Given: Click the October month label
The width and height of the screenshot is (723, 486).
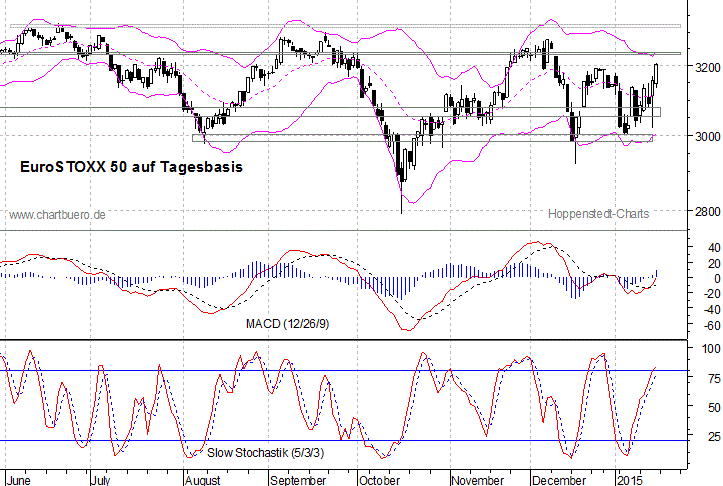Looking at the screenshot, I should point(380,480).
